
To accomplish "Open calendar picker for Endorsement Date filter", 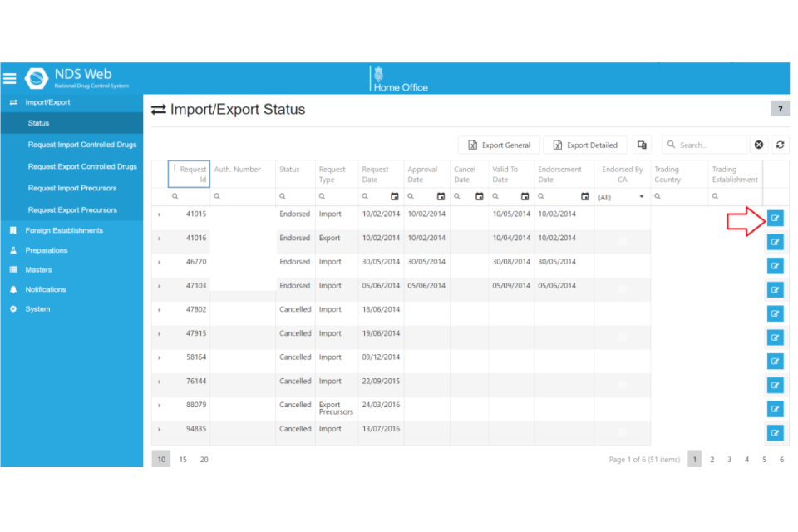I will click(x=584, y=197).
